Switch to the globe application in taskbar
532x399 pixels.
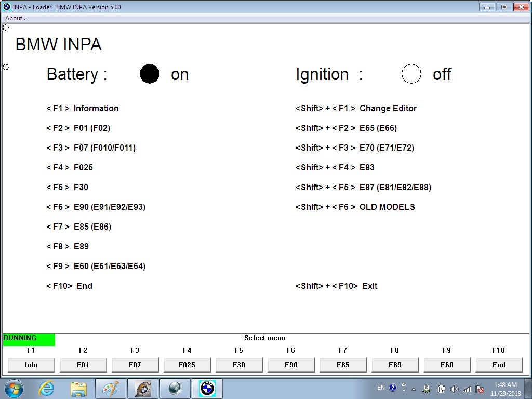tap(175, 389)
